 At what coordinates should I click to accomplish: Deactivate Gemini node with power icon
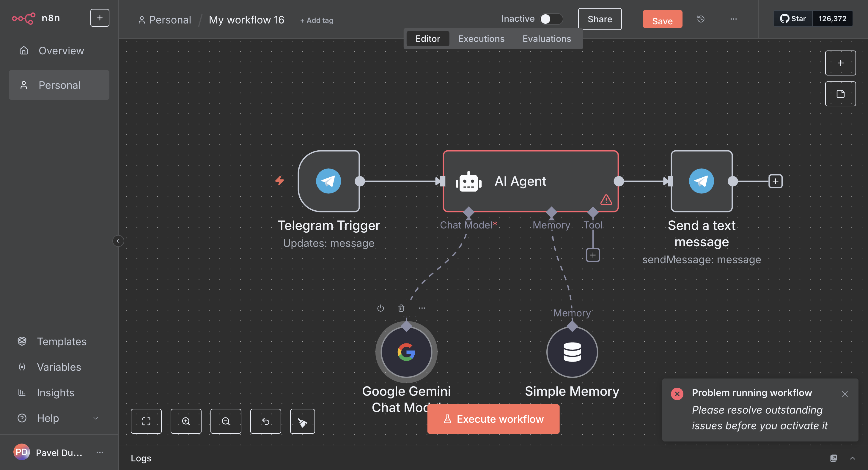tap(380, 308)
